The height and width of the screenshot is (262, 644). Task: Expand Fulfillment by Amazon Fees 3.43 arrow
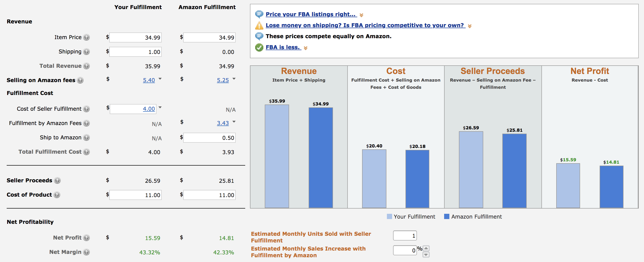[234, 122]
